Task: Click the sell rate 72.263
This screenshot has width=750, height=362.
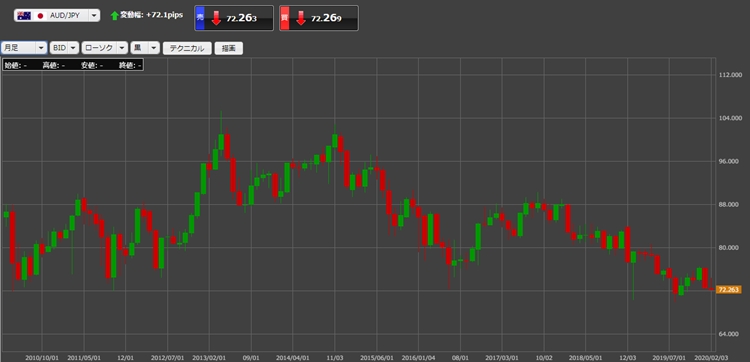Action: [242, 19]
